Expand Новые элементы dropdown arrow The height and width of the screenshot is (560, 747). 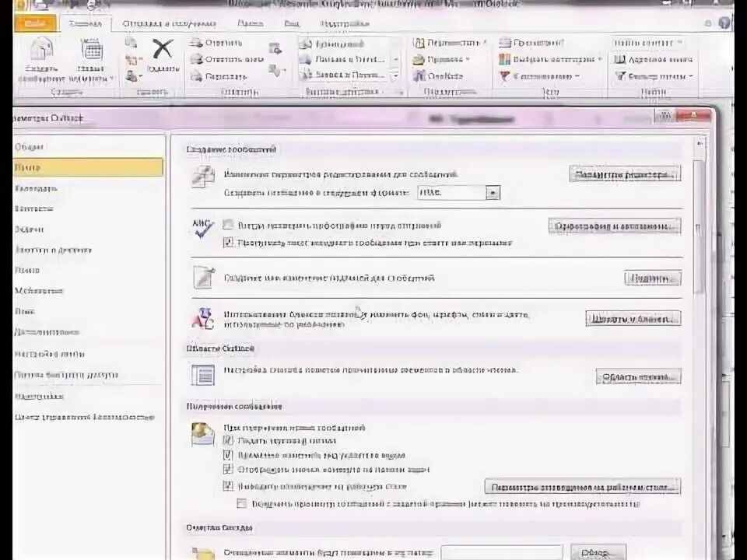(x=111, y=78)
